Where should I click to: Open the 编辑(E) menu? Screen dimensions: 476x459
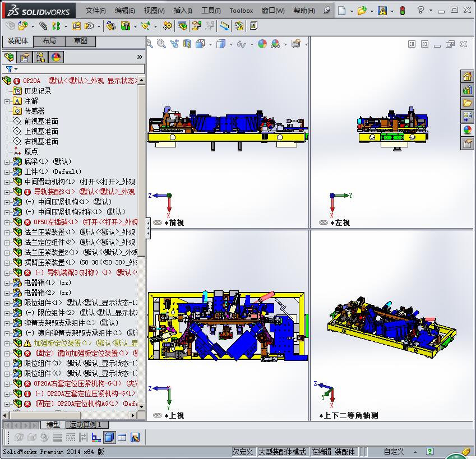click(x=125, y=11)
